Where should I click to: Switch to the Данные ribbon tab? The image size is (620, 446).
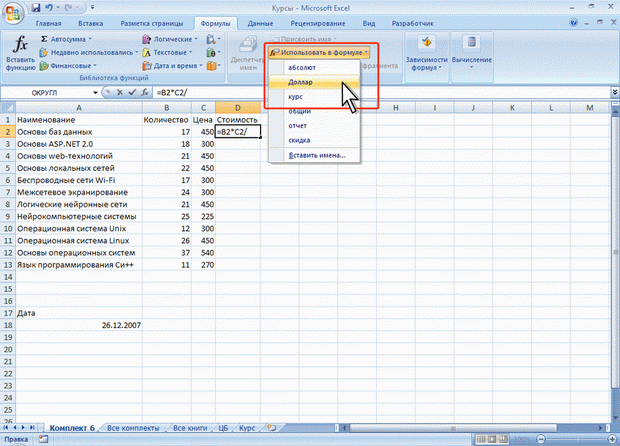point(260,21)
